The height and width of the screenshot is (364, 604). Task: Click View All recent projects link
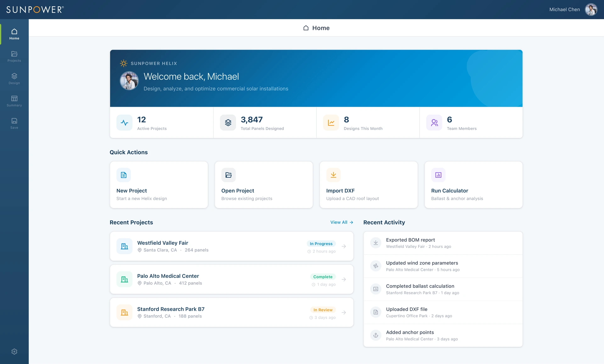click(x=342, y=222)
